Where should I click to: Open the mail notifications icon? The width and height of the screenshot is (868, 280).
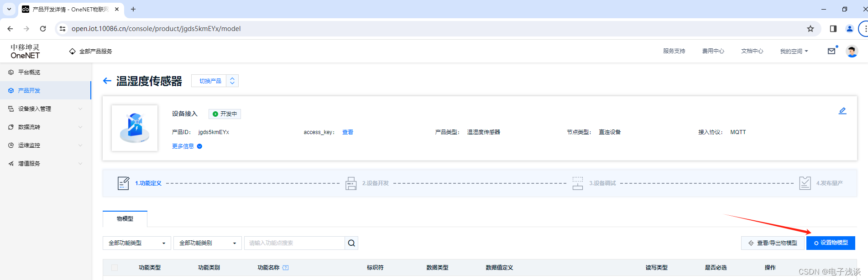click(831, 51)
